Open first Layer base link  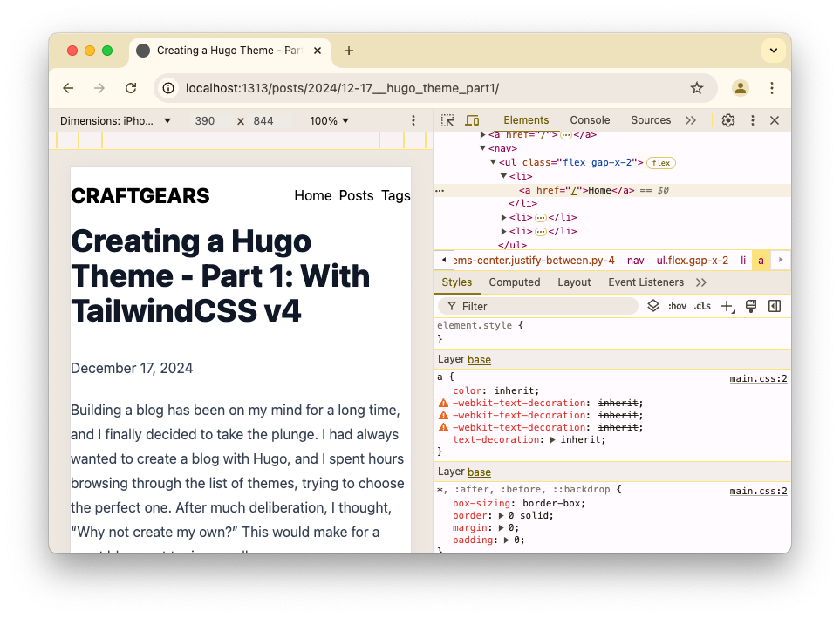pyautogui.click(x=479, y=359)
